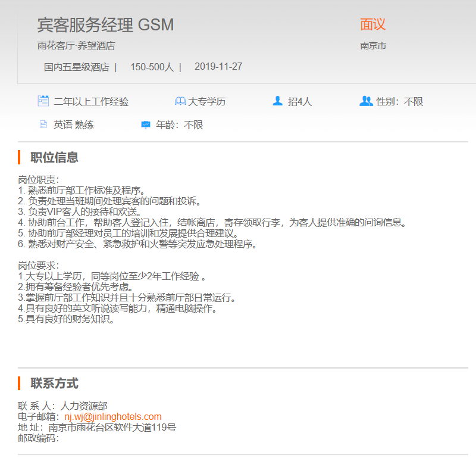
Task: Click the orange bar next to 职位信息
Action: 20,157
